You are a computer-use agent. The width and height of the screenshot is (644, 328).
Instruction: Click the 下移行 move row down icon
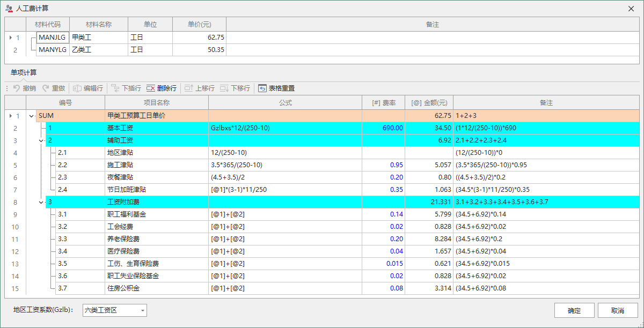(224, 88)
